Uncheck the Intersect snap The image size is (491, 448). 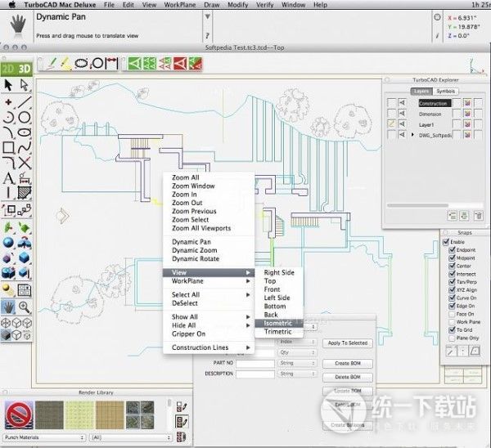point(452,274)
